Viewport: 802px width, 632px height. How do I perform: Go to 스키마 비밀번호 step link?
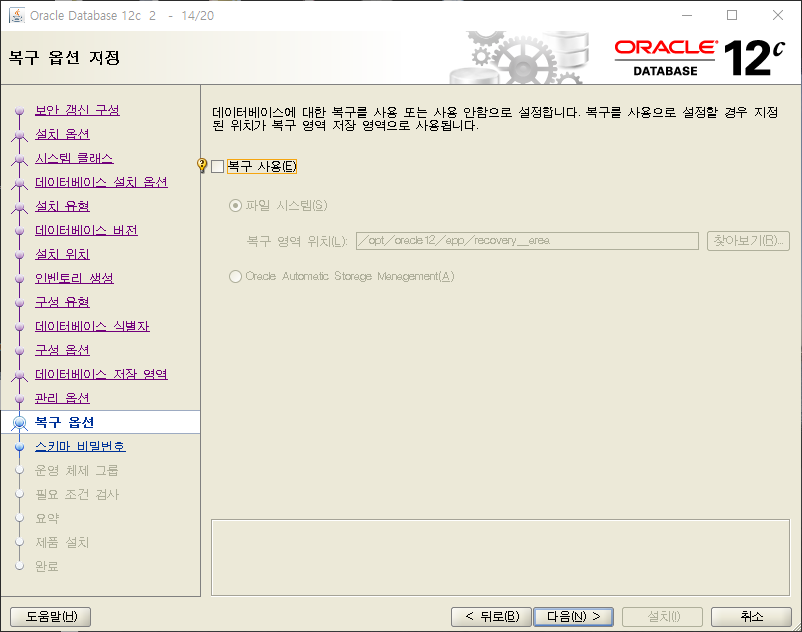pos(80,446)
